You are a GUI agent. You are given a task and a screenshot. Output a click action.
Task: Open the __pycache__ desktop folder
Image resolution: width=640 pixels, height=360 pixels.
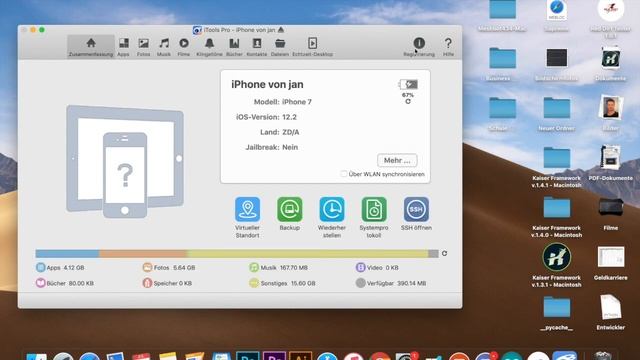557,308
